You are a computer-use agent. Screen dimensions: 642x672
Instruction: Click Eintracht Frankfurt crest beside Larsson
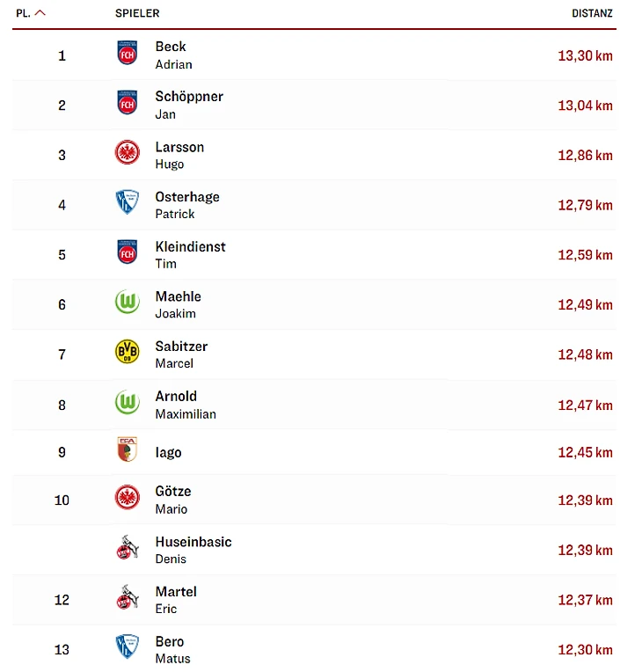point(128,154)
